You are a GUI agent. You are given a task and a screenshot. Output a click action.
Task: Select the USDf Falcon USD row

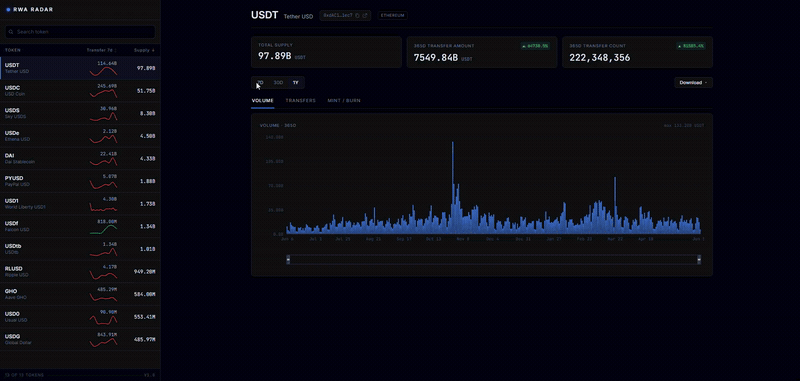pyautogui.click(x=80, y=226)
